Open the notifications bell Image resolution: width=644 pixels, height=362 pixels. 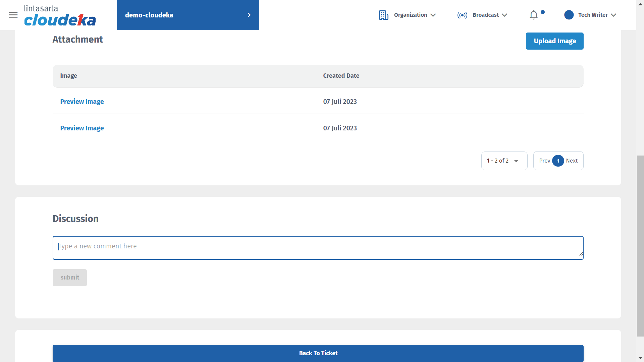pos(534,15)
